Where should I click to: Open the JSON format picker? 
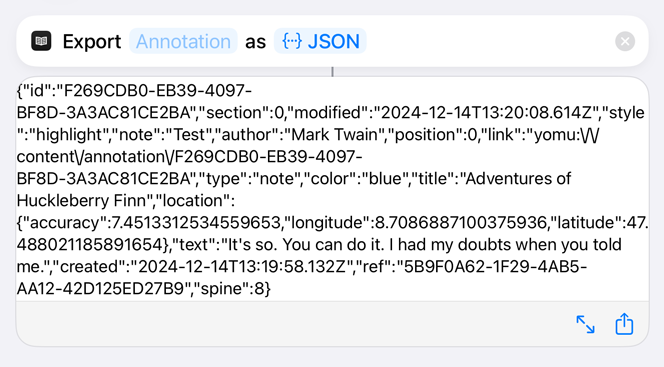coord(320,41)
